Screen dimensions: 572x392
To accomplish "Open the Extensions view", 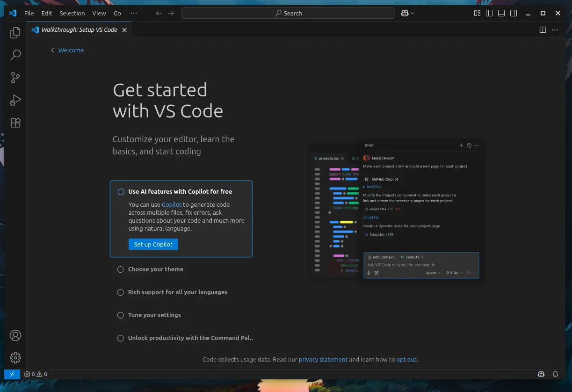I will pos(15,123).
